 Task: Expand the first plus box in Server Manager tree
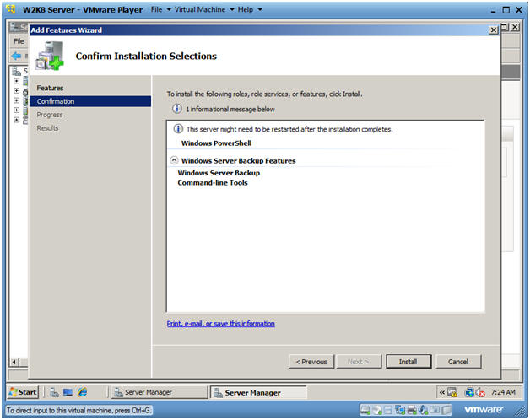click(x=16, y=81)
